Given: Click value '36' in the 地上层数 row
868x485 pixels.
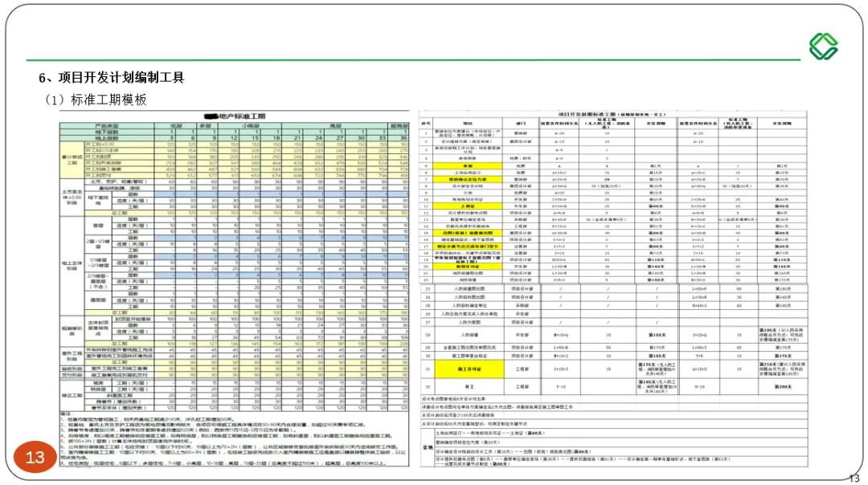Looking at the screenshot, I should (403, 137).
